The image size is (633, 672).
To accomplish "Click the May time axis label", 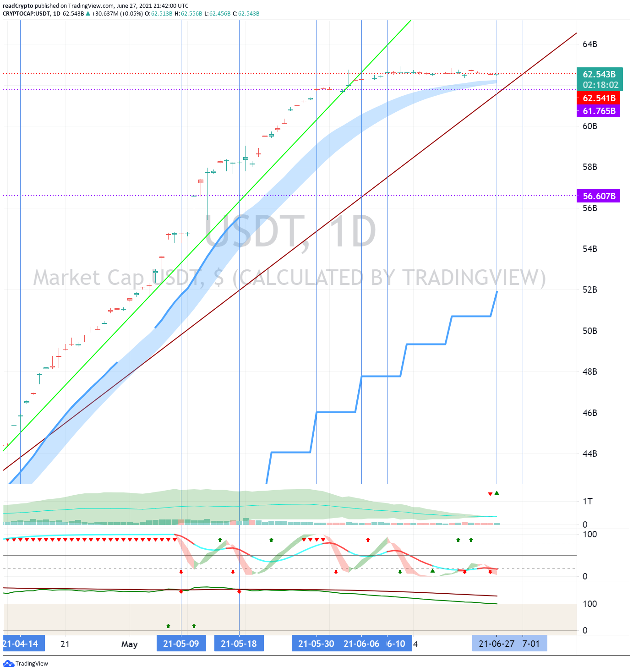I will tap(130, 645).
